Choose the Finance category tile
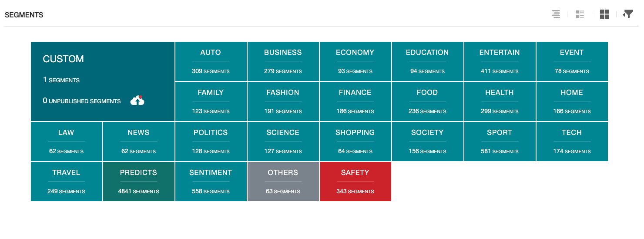This screenshot has width=644, height=239. 355,101
